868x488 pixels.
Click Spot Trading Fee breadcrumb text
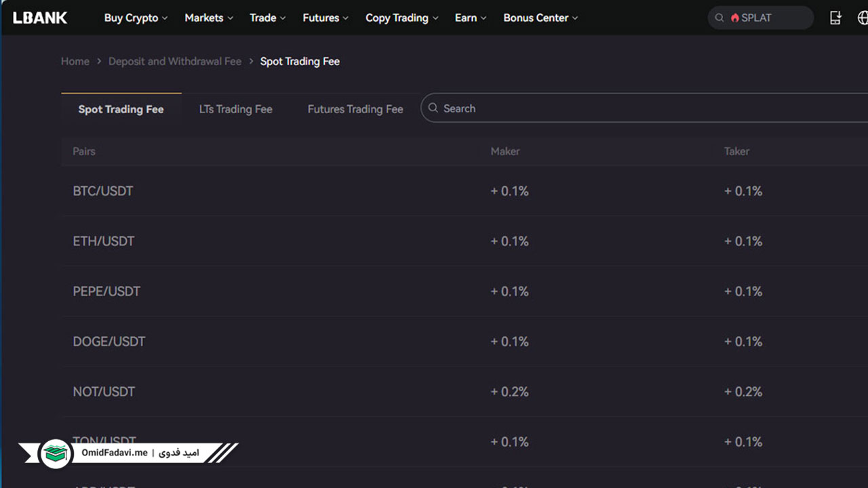point(300,61)
